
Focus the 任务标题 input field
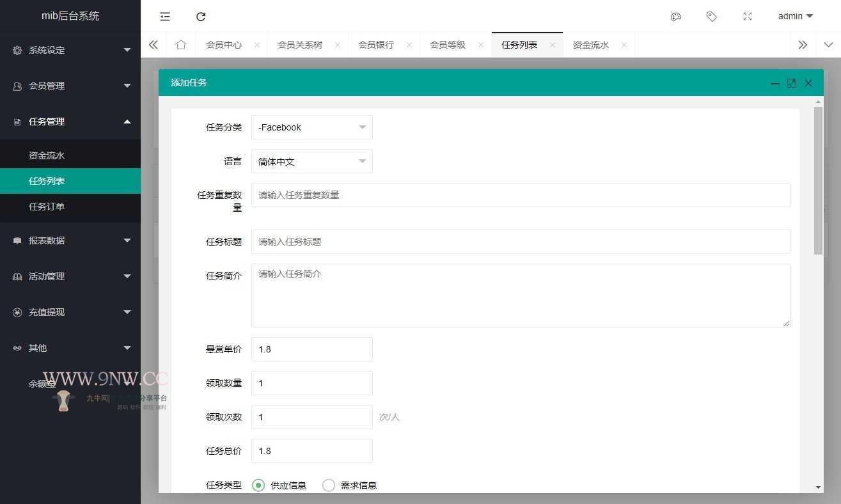(x=521, y=242)
